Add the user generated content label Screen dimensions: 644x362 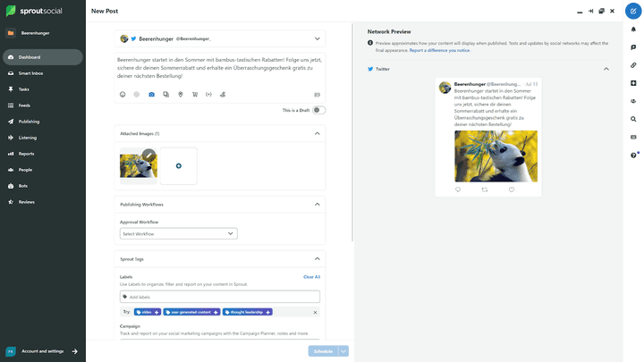pos(191,312)
